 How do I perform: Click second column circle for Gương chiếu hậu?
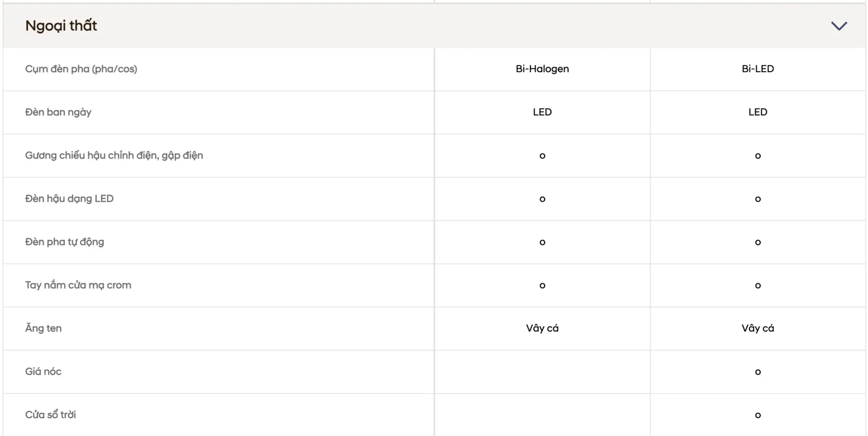(758, 156)
